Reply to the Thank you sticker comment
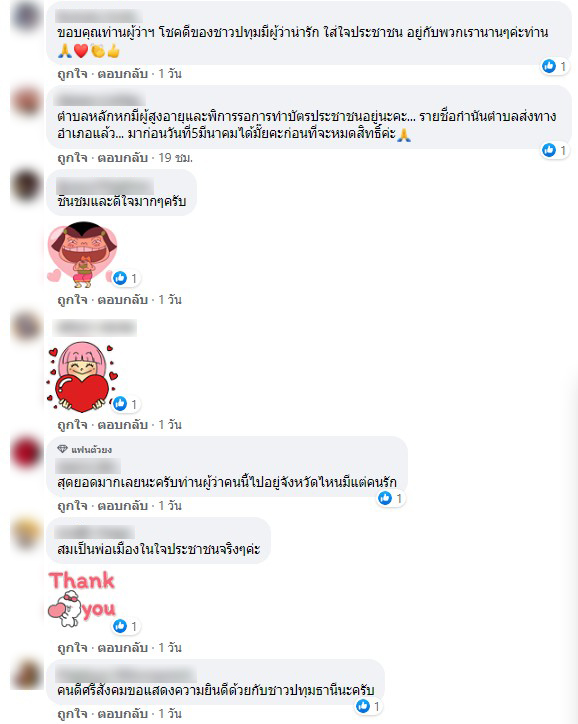This screenshot has width=578, height=724. [122, 647]
